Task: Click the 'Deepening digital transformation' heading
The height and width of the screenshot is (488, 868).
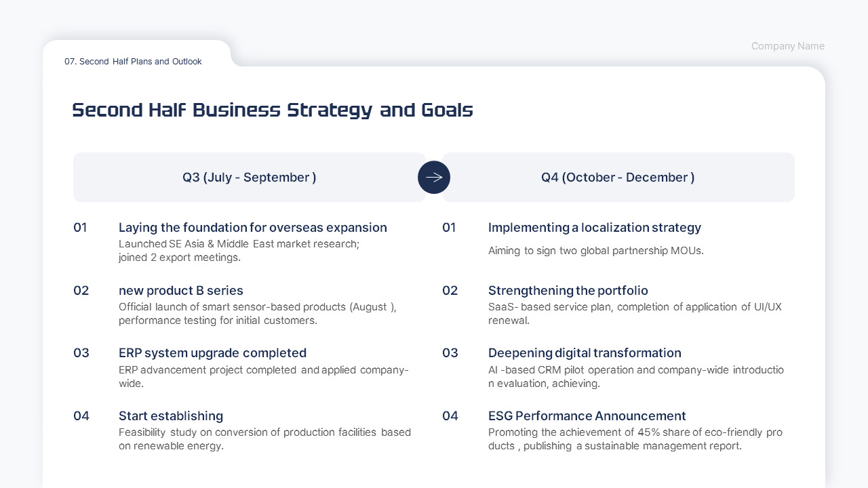Action: [x=585, y=353]
